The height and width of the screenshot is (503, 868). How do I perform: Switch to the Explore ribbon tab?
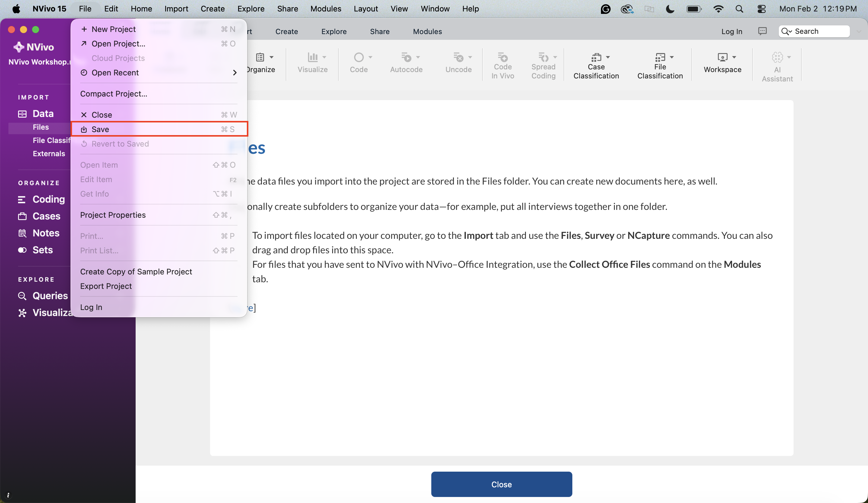pos(334,31)
